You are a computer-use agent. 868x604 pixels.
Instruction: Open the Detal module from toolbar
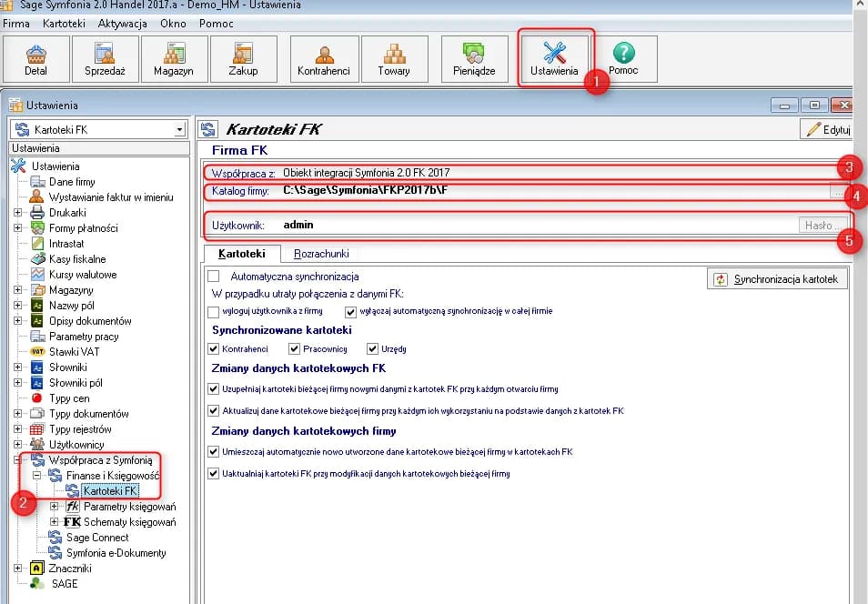tap(36, 59)
